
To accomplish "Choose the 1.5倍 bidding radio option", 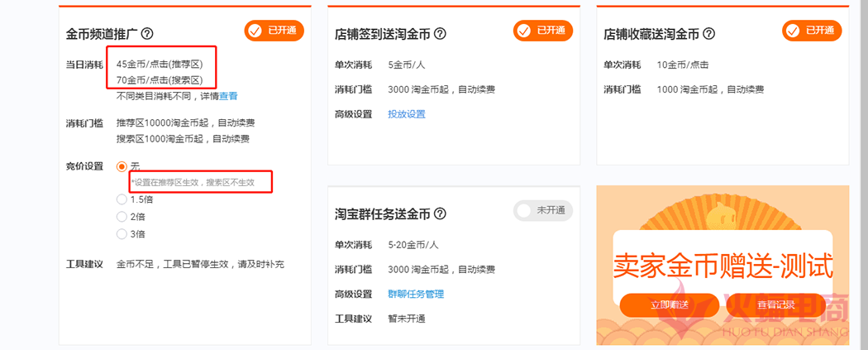I will 122,199.
